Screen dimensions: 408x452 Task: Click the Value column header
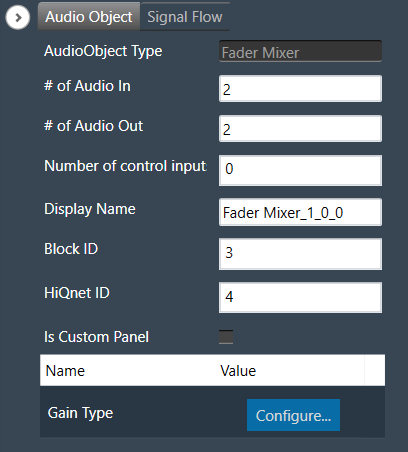[238, 371]
